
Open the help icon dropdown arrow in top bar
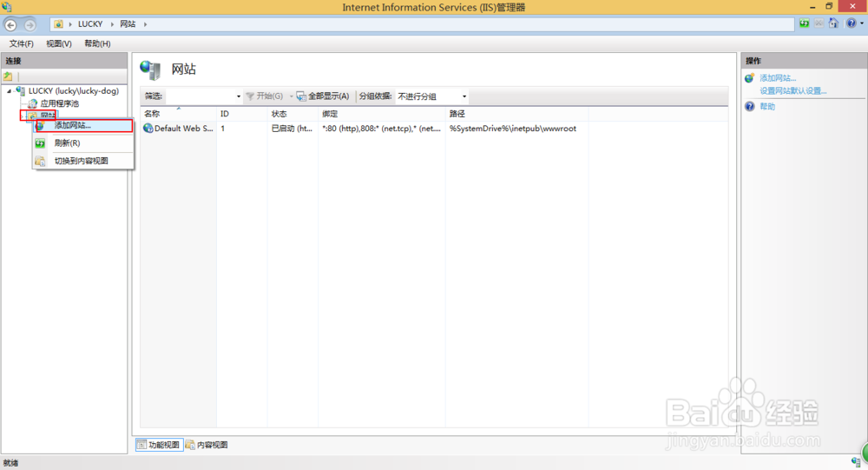pyautogui.click(x=862, y=23)
